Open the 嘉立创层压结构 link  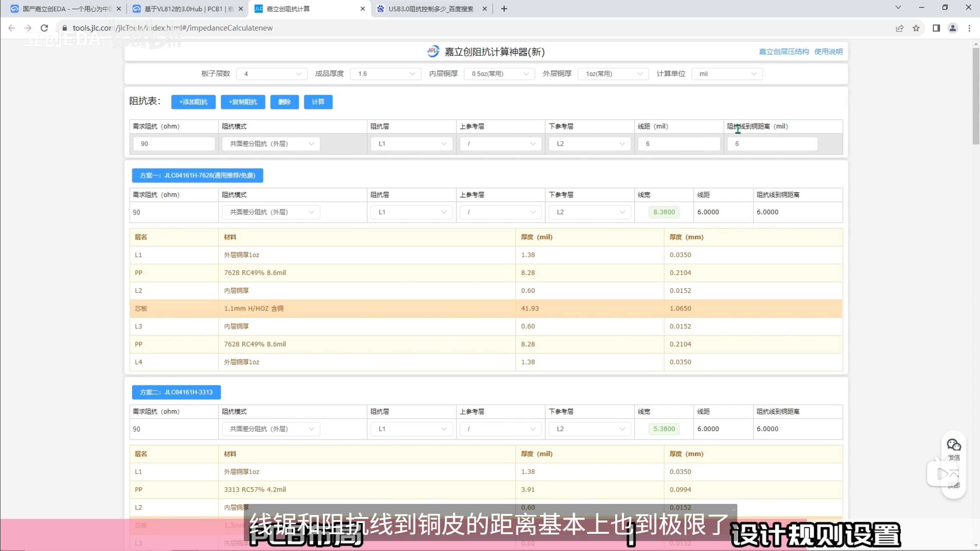point(784,52)
